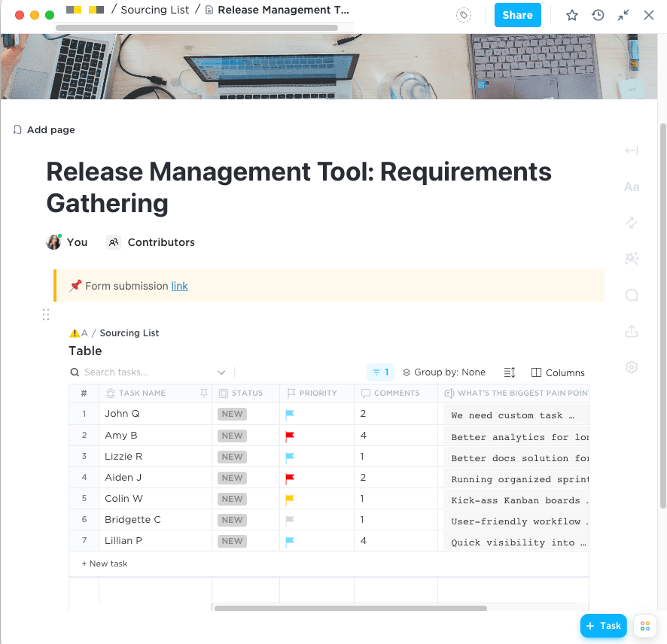Open comments bubble icon in right sidebar
The width and height of the screenshot is (667, 644).
[x=632, y=295]
